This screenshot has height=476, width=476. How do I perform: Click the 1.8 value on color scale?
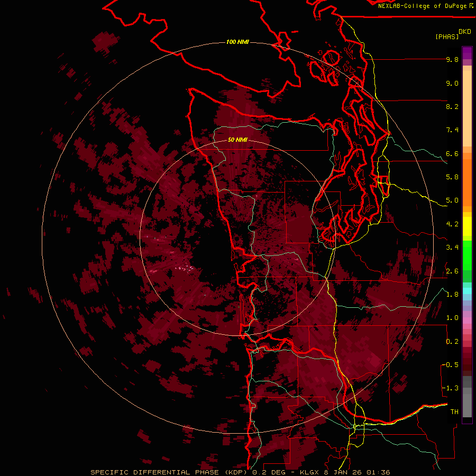[452, 295]
